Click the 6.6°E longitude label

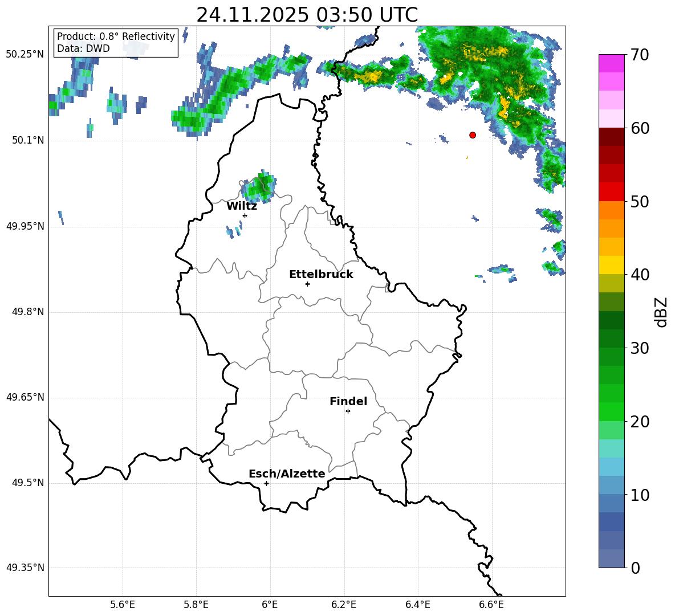tap(491, 605)
